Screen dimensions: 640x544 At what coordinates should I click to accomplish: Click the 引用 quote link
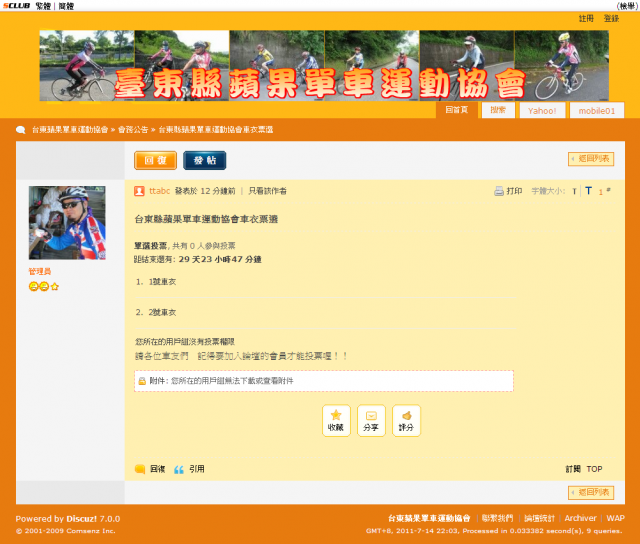coord(197,469)
